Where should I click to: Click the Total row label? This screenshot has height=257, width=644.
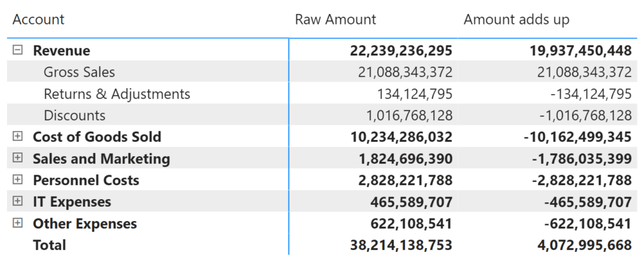coord(49,245)
